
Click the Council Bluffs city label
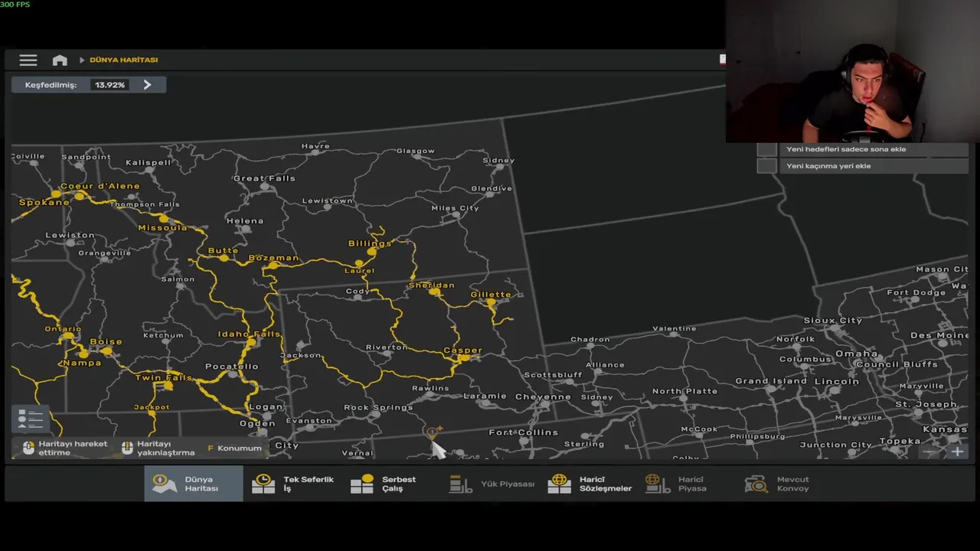click(x=897, y=365)
